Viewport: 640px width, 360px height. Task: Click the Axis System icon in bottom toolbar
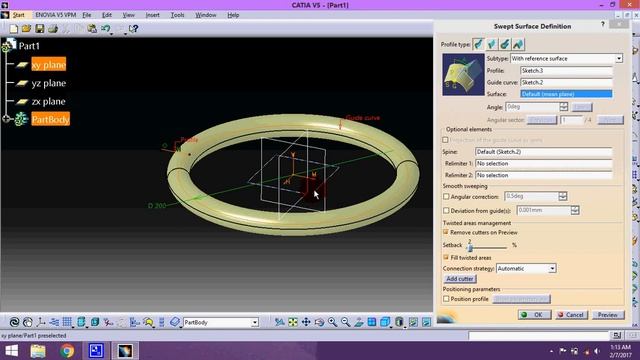41,322
